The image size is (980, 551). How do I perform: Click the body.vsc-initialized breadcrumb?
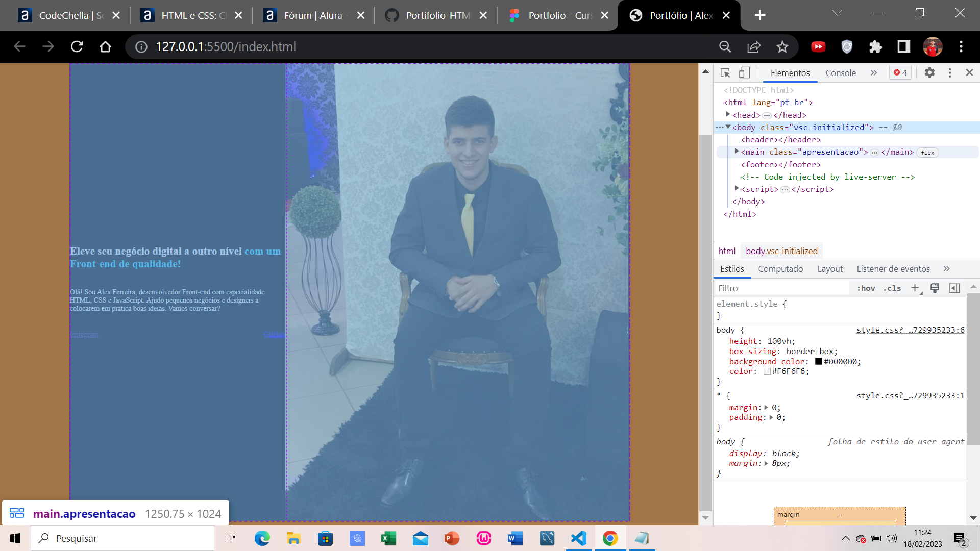click(x=781, y=251)
